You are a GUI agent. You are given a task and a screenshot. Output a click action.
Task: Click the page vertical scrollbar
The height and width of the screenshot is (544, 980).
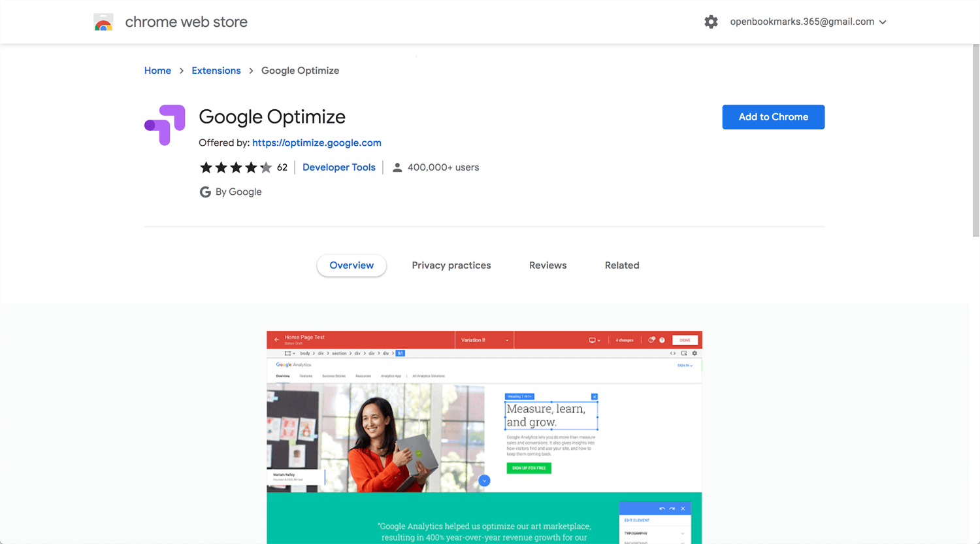tap(976, 141)
